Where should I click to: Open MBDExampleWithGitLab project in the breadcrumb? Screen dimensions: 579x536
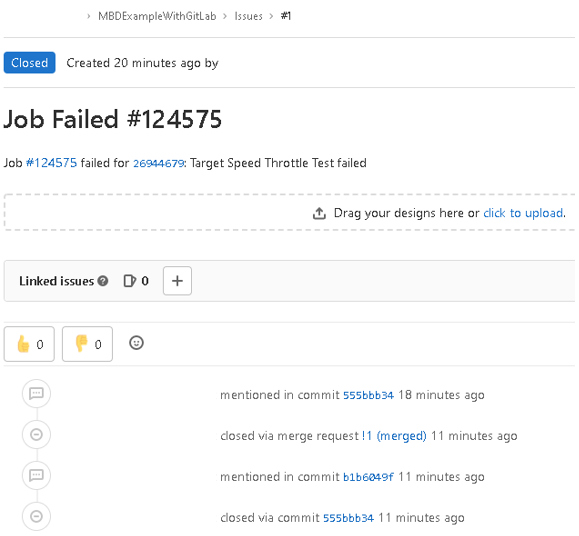click(157, 16)
